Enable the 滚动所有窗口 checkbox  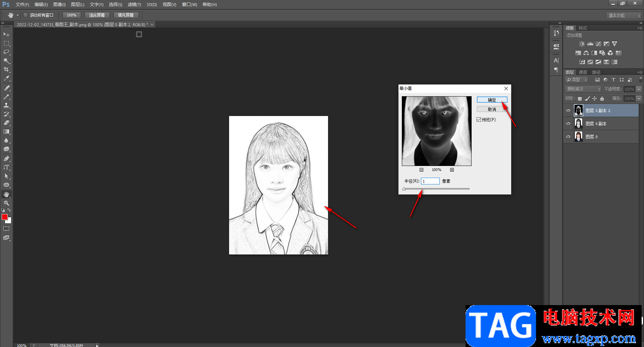click(25, 15)
